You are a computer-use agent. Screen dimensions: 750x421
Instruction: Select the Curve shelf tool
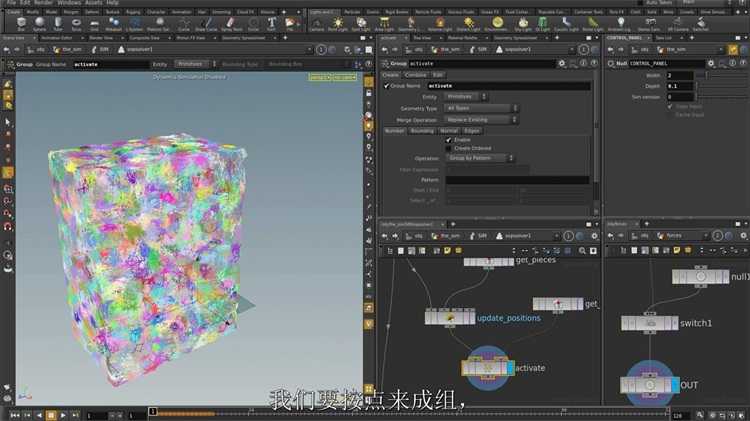click(x=184, y=24)
